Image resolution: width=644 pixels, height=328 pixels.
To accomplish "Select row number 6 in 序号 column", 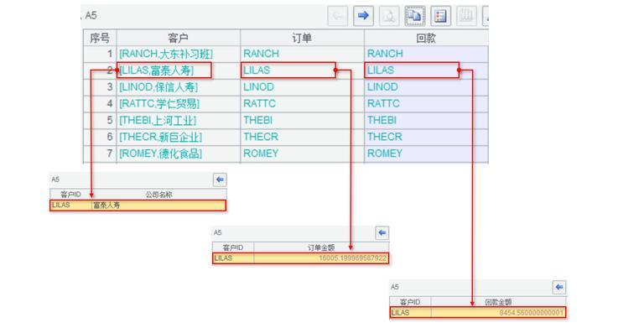I will [x=100, y=137].
